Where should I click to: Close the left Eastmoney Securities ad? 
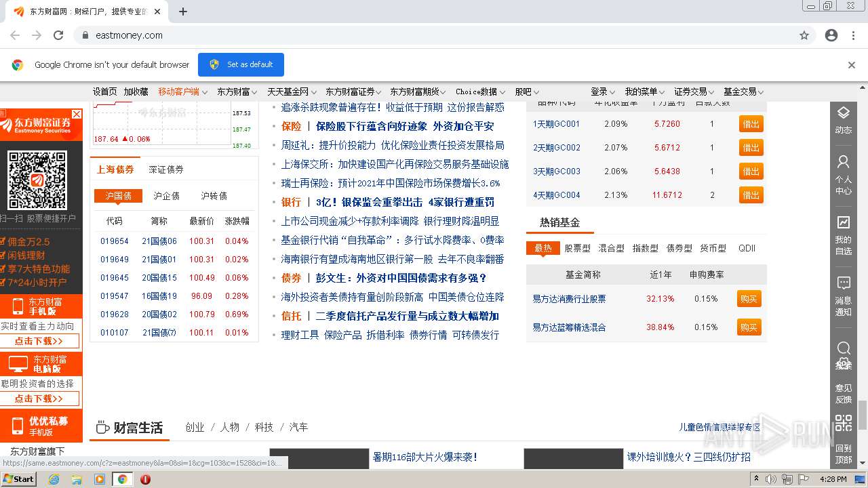tap(77, 114)
